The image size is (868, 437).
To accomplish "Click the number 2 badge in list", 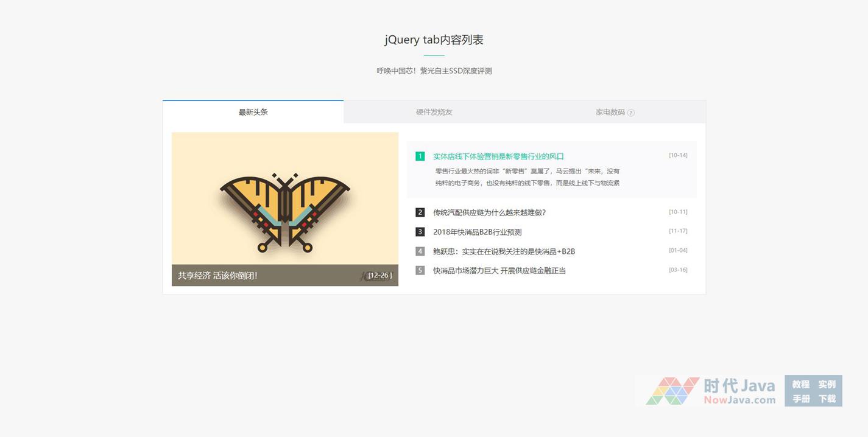I will pyautogui.click(x=420, y=212).
